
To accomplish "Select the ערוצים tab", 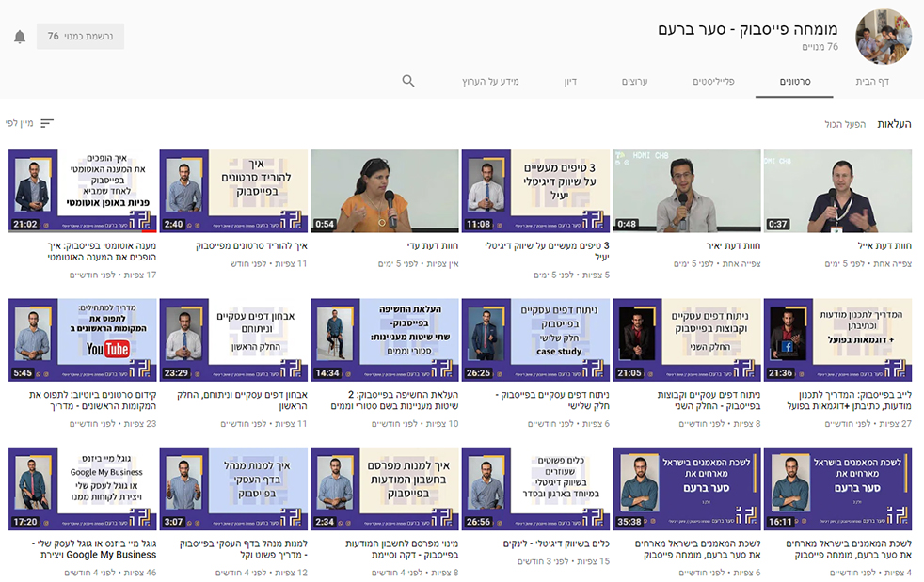I will pos(635,82).
